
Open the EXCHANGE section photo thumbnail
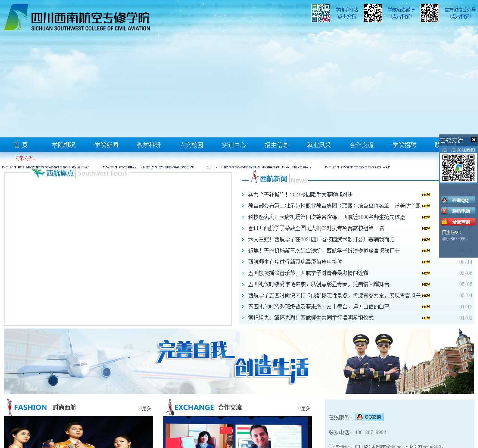pyautogui.click(x=238, y=432)
